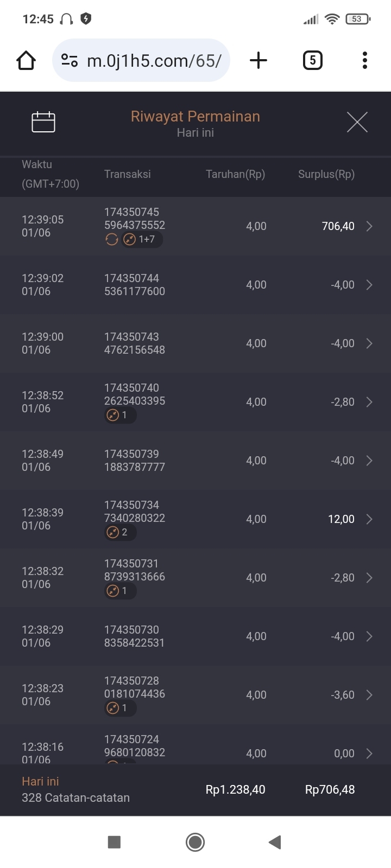The height and width of the screenshot is (868, 391).
Task: Select transaction 174350739 1883787777
Action: tap(135, 461)
